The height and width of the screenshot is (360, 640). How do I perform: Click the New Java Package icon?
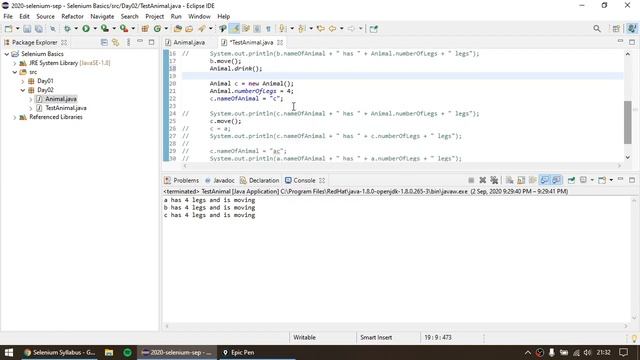coord(145,29)
